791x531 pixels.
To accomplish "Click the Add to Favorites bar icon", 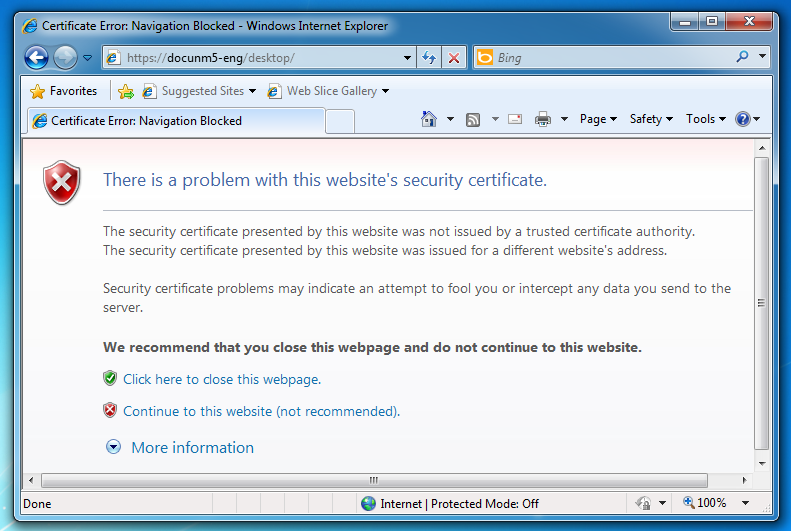I will (x=126, y=91).
